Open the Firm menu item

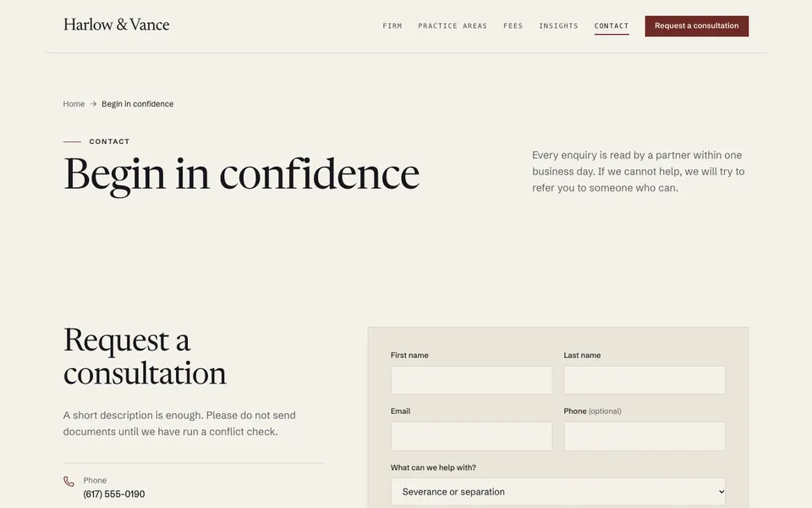tap(392, 26)
